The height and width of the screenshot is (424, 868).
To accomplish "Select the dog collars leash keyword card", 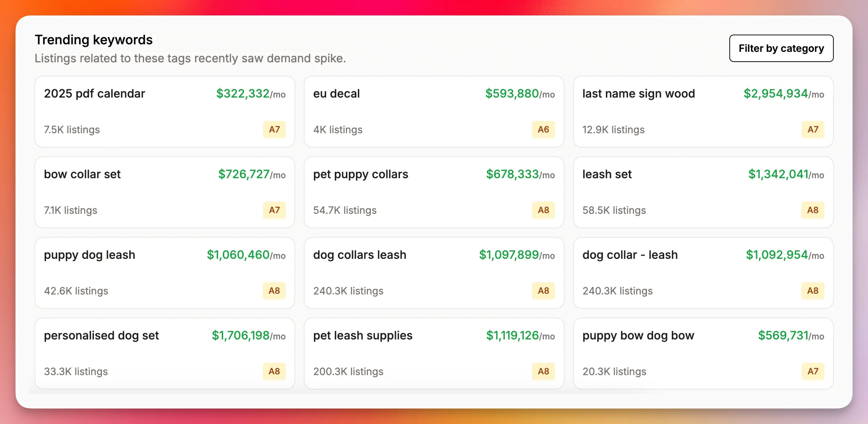I will pyautogui.click(x=433, y=273).
